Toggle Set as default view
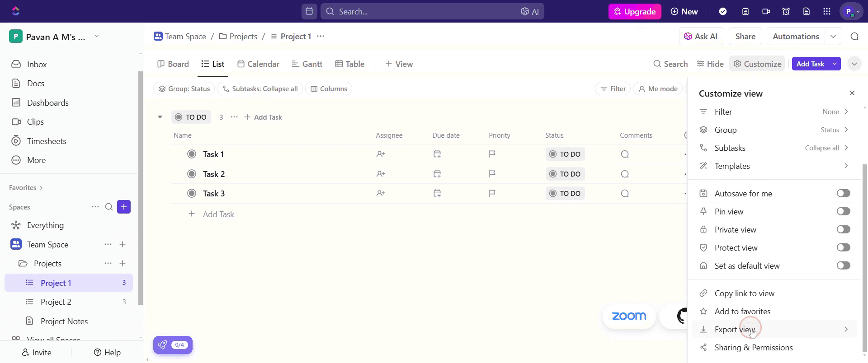The width and height of the screenshot is (868, 363). (x=843, y=265)
